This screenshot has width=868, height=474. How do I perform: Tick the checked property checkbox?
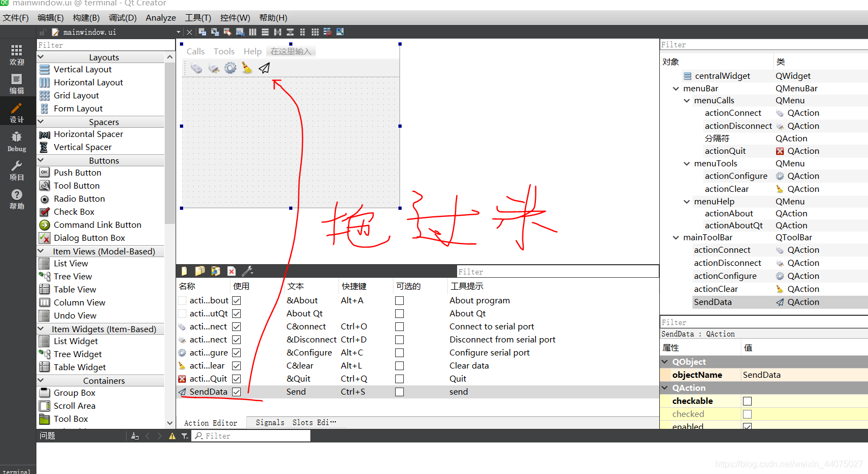pyautogui.click(x=747, y=414)
